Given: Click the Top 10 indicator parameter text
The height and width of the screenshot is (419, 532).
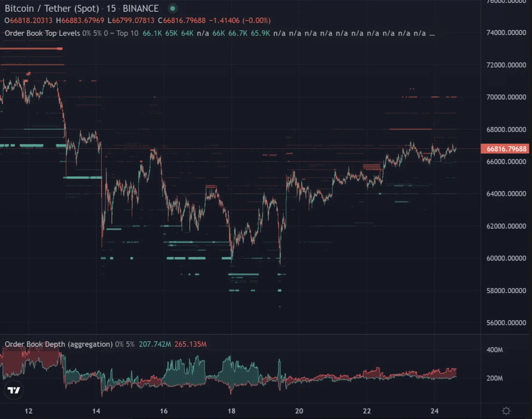Looking at the screenshot, I should [127, 33].
